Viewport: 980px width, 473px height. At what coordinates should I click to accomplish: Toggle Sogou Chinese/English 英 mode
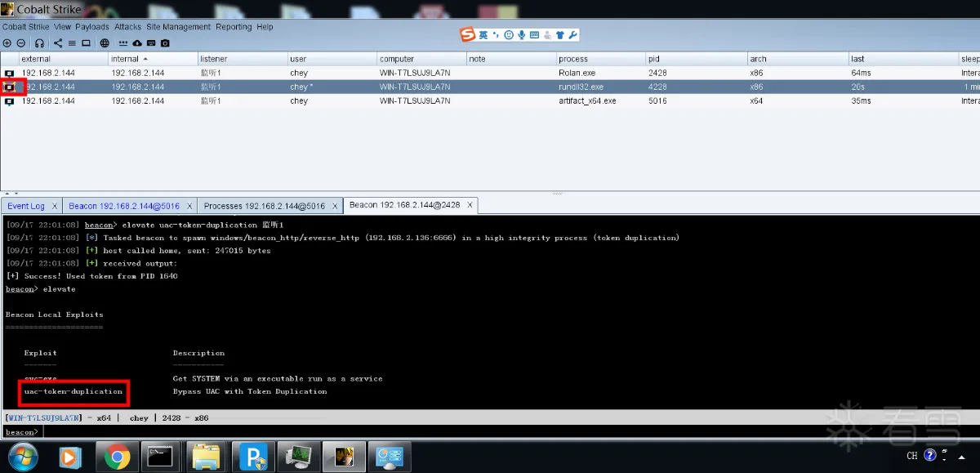pos(483,35)
